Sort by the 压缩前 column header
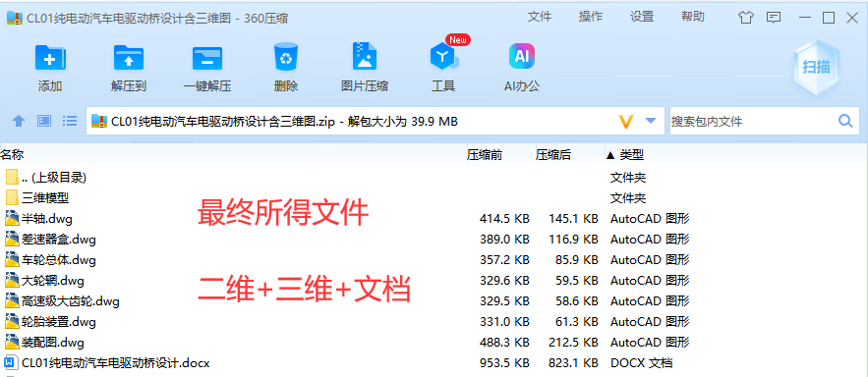 tap(485, 155)
